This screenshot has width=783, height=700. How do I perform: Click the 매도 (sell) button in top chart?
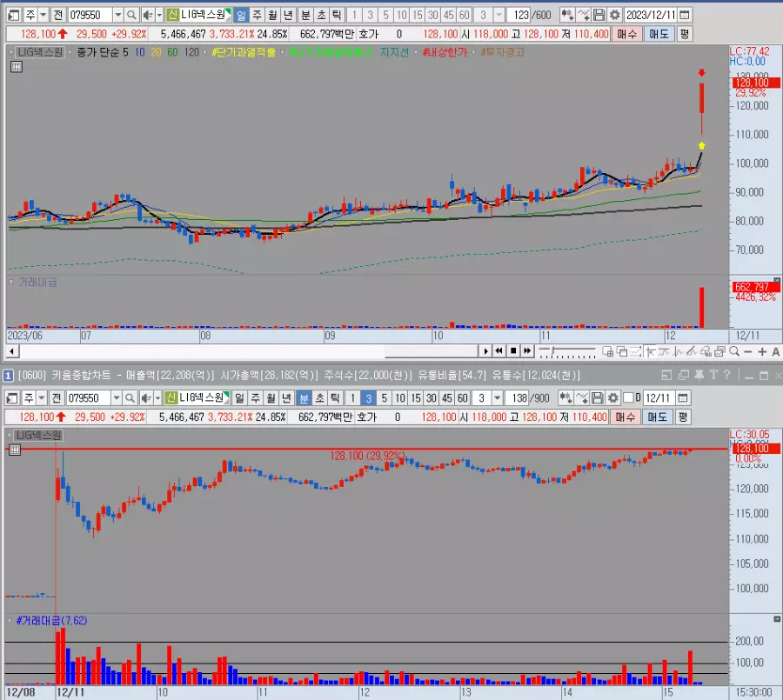point(659,34)
